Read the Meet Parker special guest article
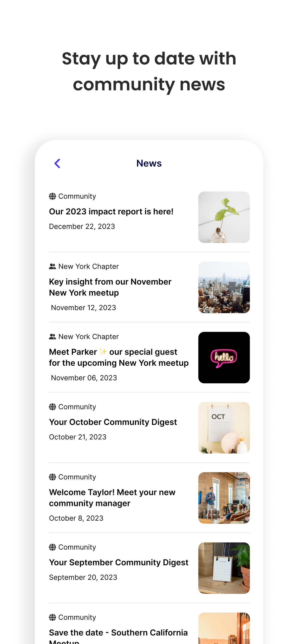This screenshot has width=298, height=644. 119,357
